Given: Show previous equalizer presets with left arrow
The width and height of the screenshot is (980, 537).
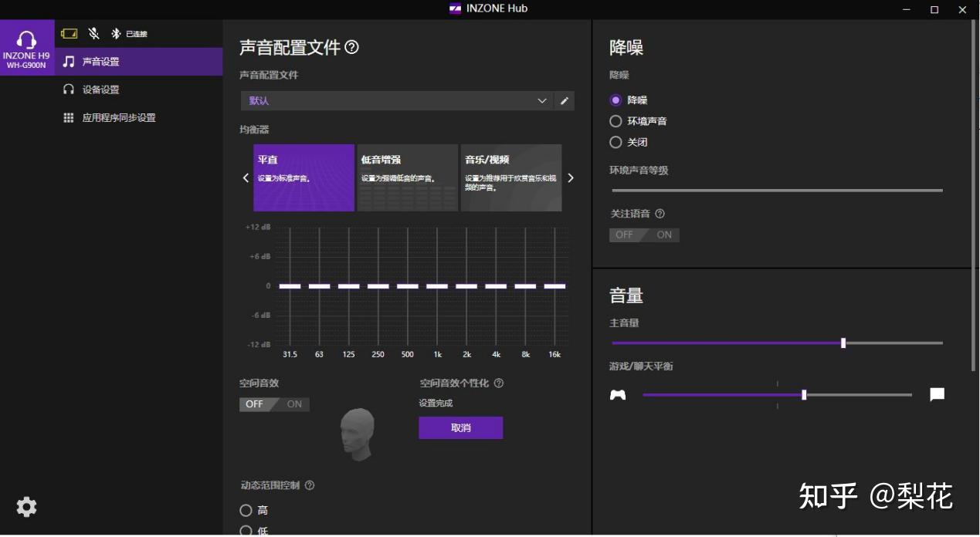Looking at the screenshot, I should [246, 178].
